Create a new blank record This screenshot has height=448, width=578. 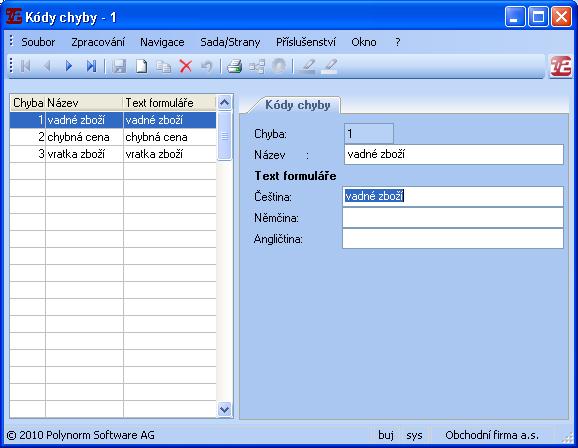142,66
